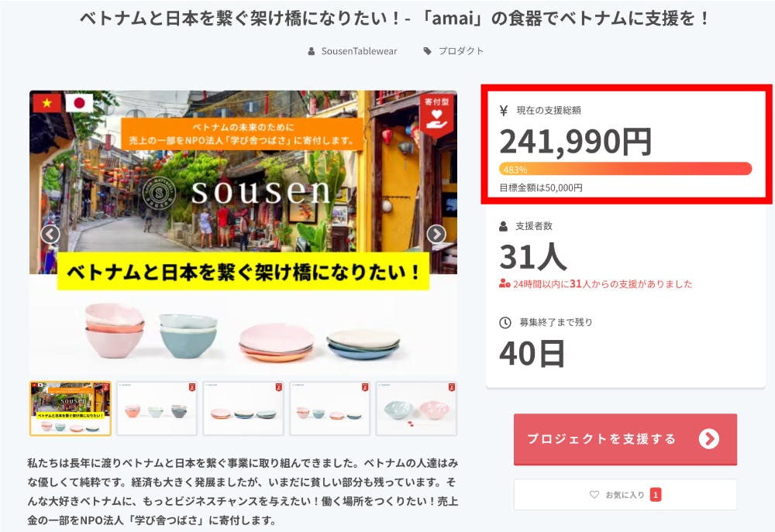Viewport: 775px width, 532px height.
Task: Toggle the お気に入り favorite button
Action: click(625, 495)
